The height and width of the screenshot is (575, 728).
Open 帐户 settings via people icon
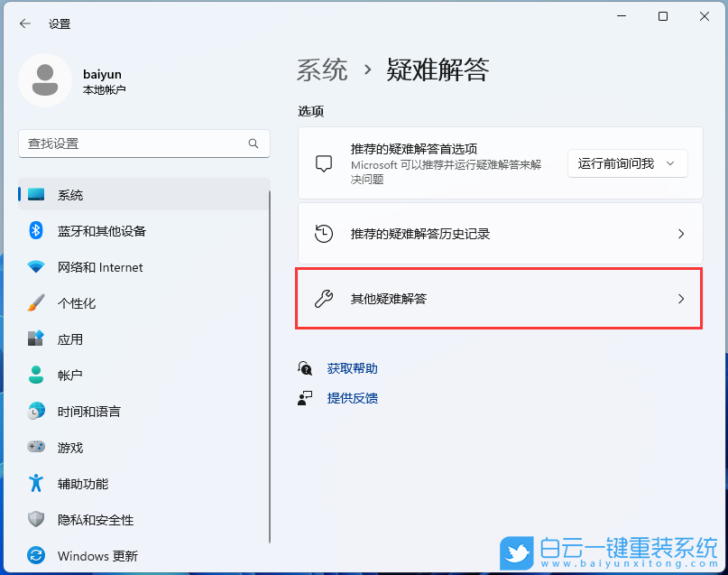(x=34, y=376)
